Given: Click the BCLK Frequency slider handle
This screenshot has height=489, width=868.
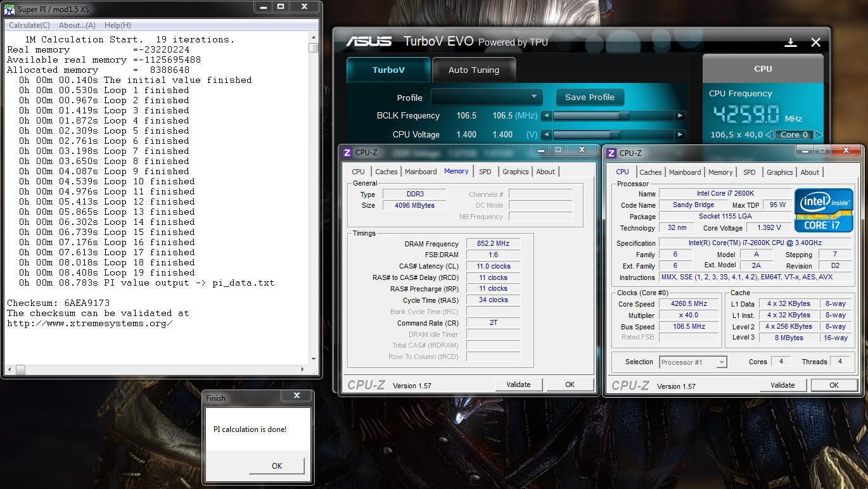Looking at the screenshot, I should (623, 116).
